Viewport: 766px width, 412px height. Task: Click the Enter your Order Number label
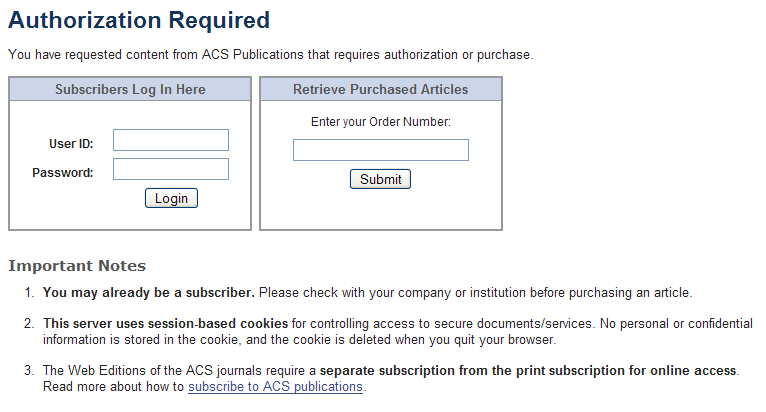(381, 122)
